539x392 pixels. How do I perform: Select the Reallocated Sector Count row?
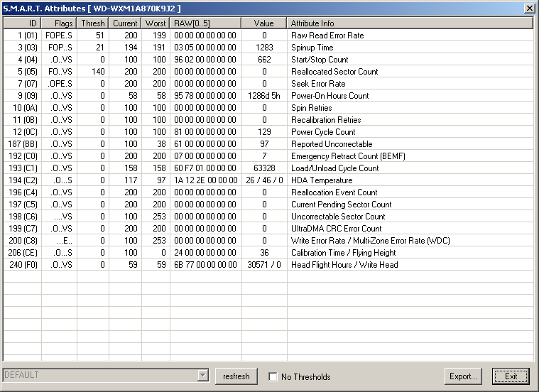tap(334, 72)
